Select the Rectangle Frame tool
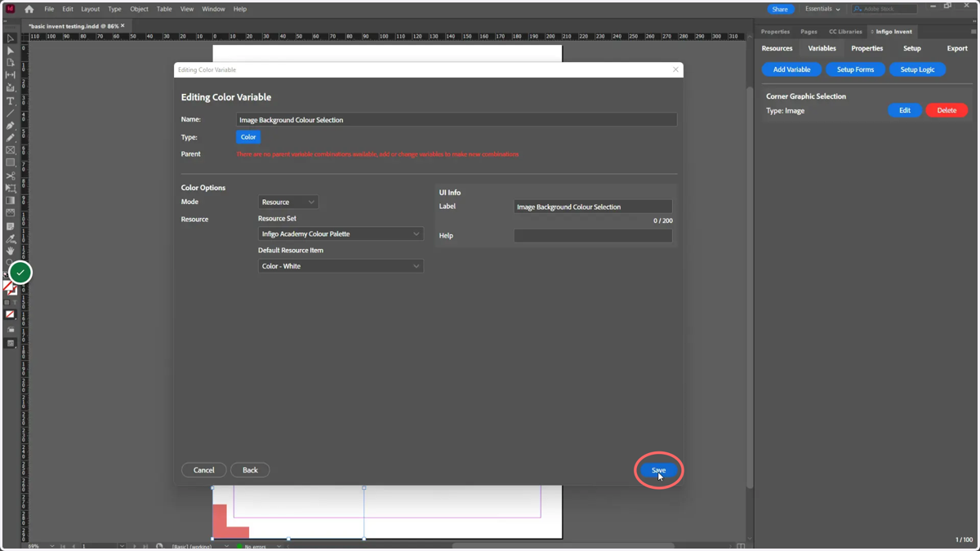Screen dimensions: 980x551 click(11, 150)
